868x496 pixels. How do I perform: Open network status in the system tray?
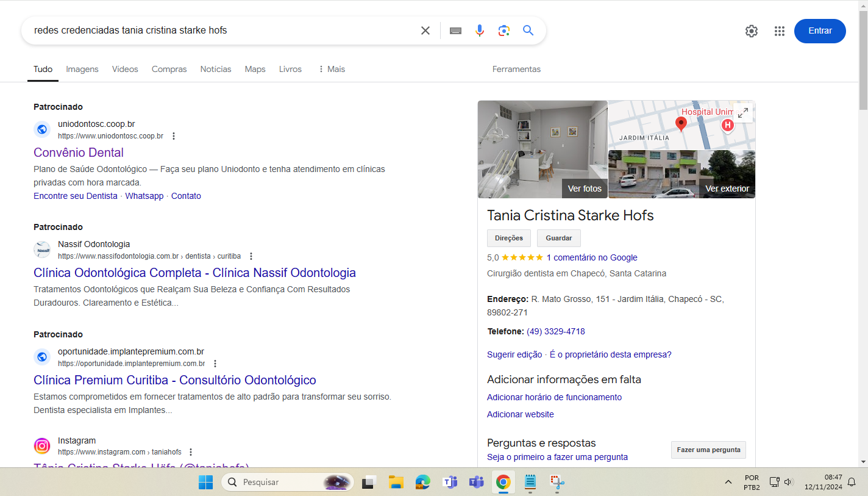point(774,482)
